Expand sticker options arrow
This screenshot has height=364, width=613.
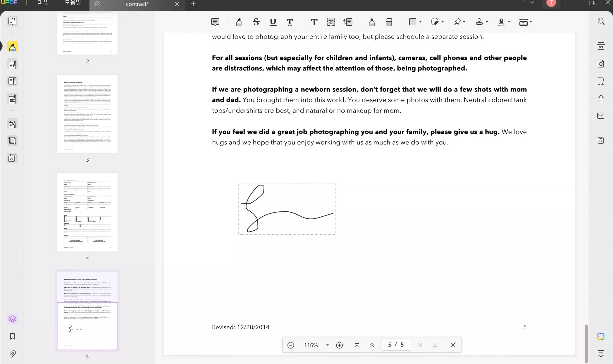click(x=443, y=22)
